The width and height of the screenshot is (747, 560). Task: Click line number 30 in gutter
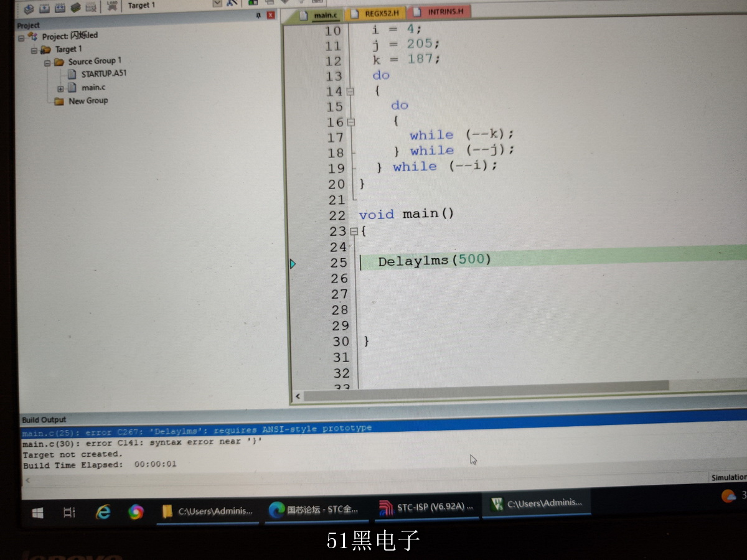tap(341, 342)
